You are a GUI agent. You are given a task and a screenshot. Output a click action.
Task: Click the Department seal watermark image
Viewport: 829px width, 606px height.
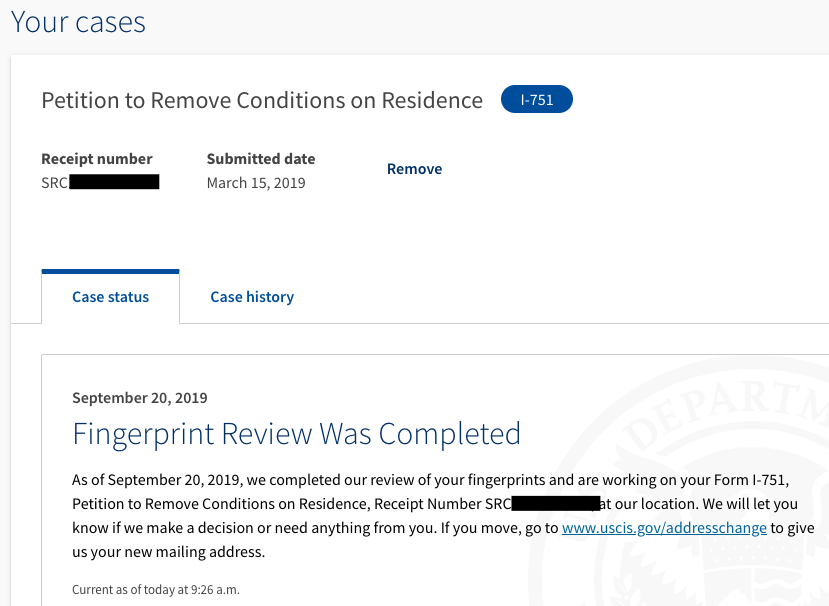[x=682, y=481]
